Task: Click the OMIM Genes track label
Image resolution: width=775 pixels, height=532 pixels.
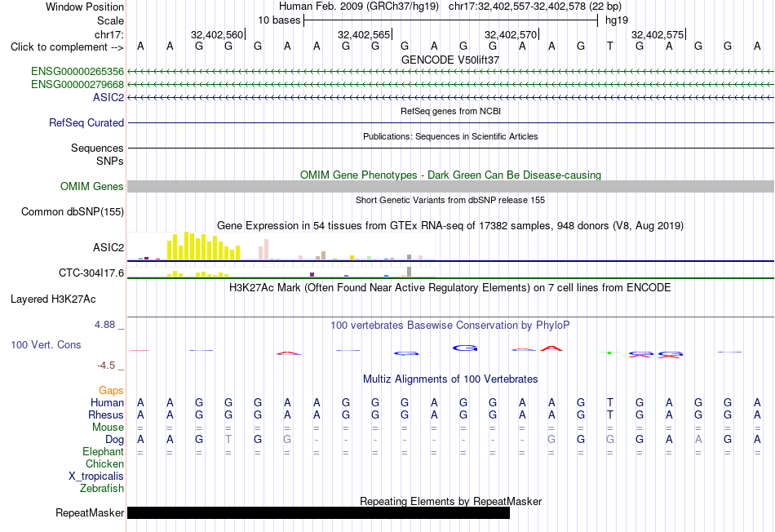Action: pyautogui.click(x=92, y=186)
